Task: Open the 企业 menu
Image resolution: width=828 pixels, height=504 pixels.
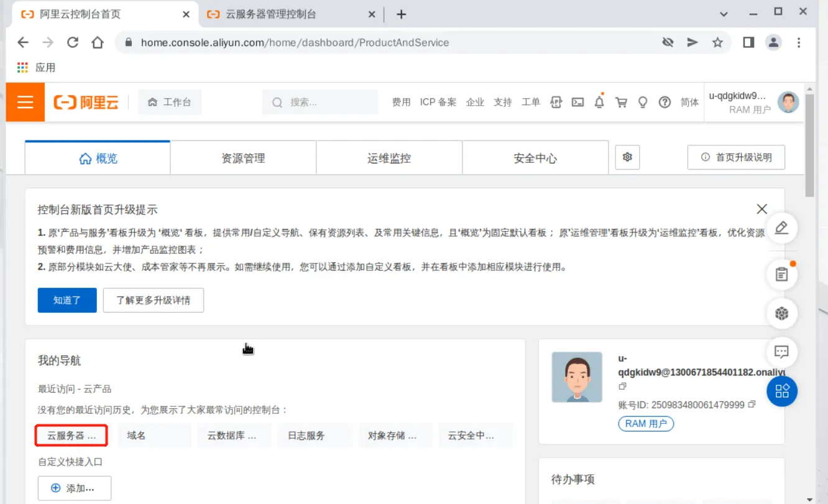Action: [x=475, y=103]
